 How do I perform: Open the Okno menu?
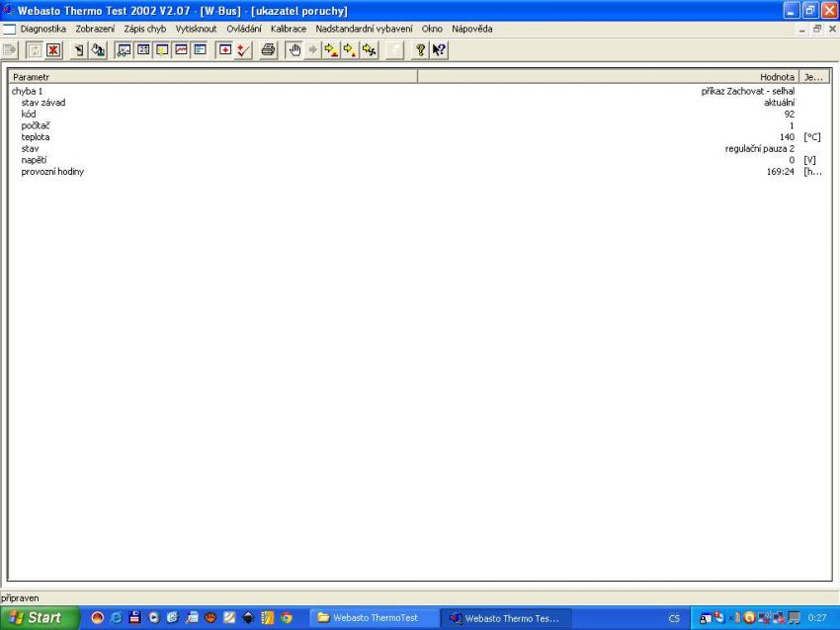(x=432, y=29)
